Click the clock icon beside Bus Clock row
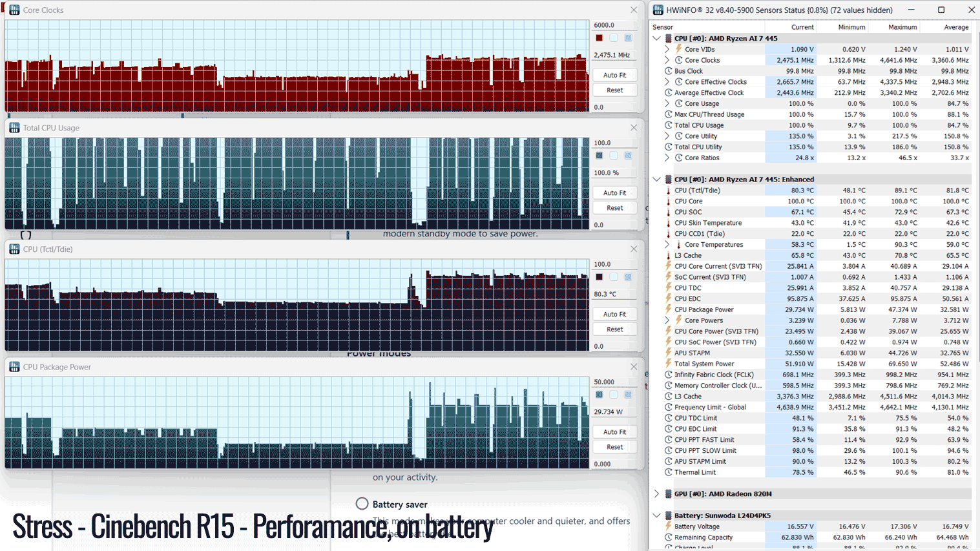This screenshot has width=980, height=551. (669, 71)
